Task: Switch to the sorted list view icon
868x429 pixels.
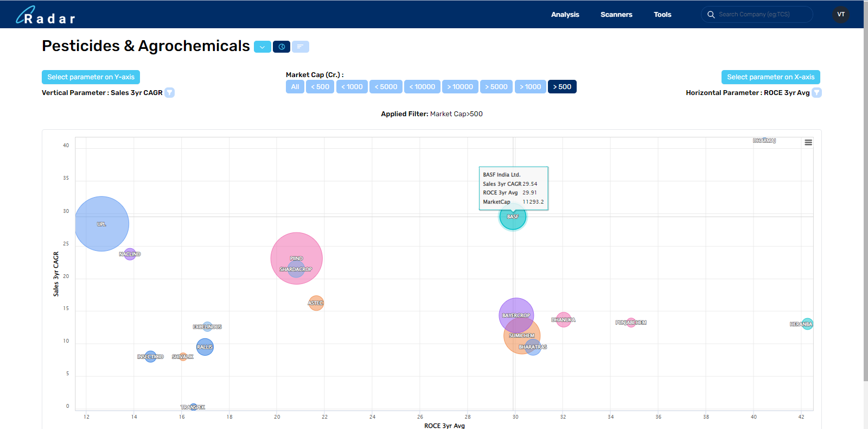Action: click(x=301, y=47)
